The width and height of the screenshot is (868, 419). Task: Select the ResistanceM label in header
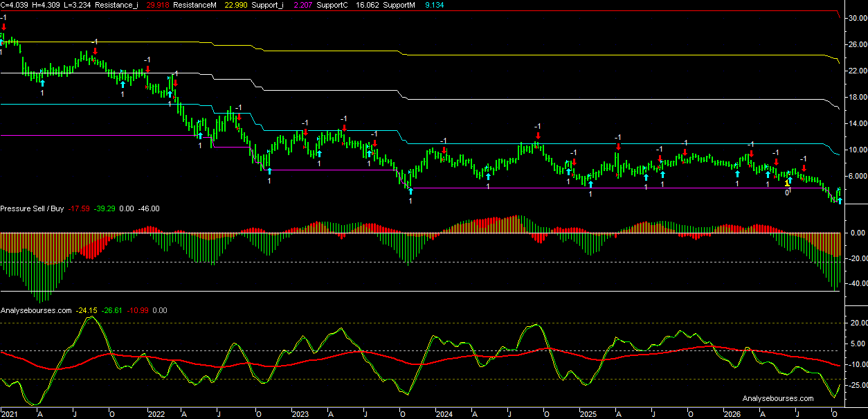pos(196,5)
